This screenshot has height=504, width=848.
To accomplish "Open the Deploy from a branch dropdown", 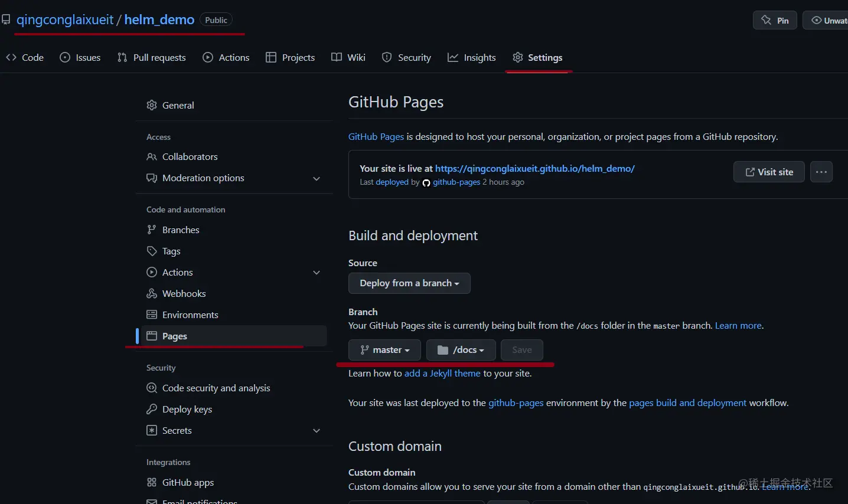I will point(409,283).
